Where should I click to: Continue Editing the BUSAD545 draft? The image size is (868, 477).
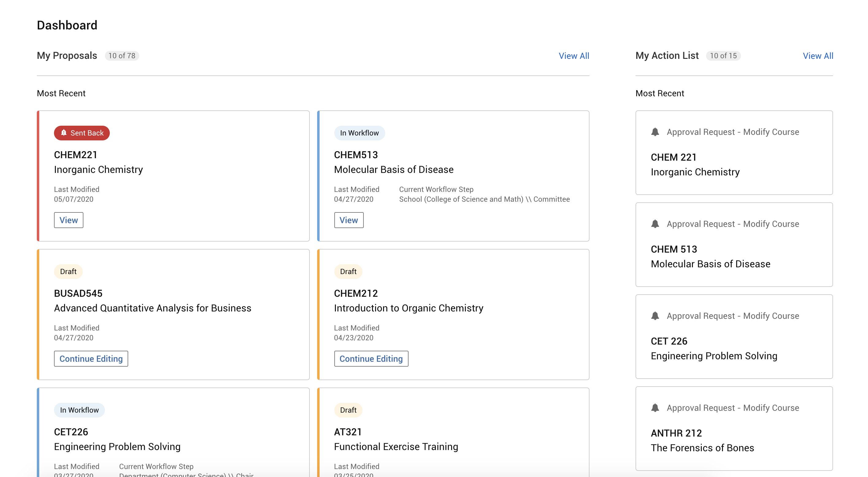tap(91, 358)
